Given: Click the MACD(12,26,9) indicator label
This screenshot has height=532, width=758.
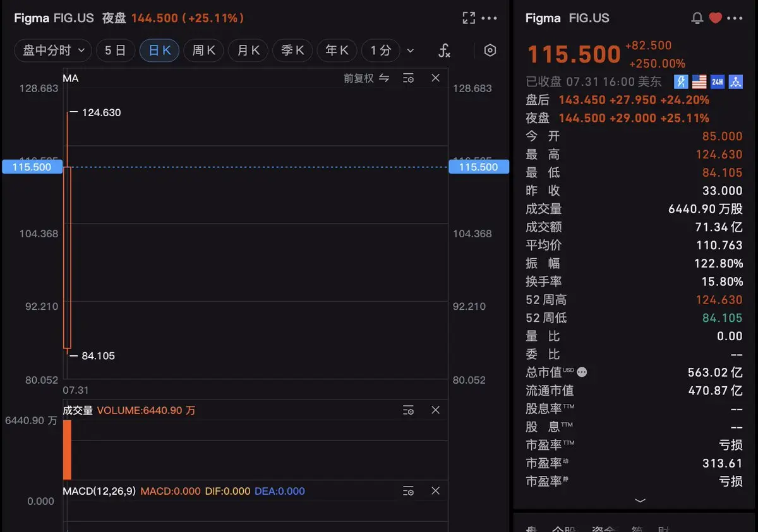Looking at the screenshot, I should (99, 491).
